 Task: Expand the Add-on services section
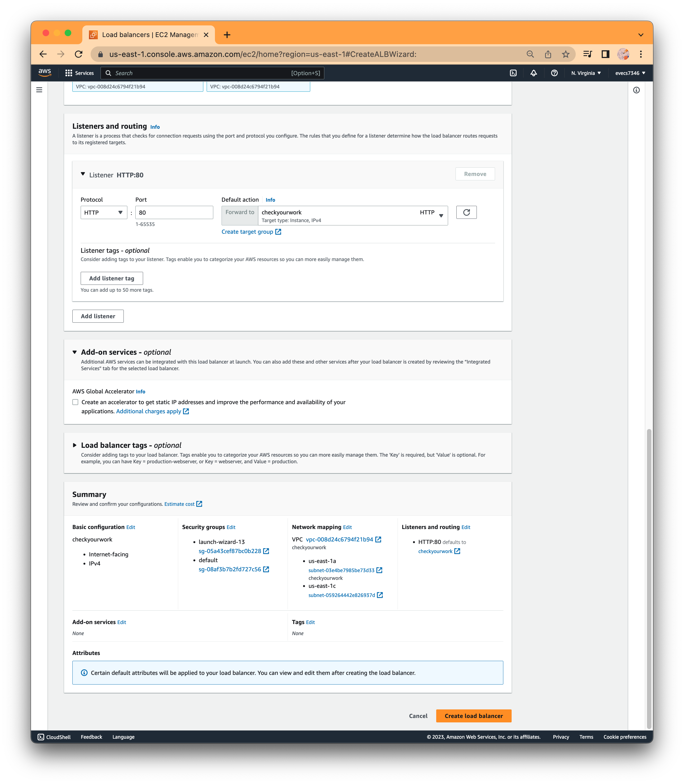pos(74,351)
